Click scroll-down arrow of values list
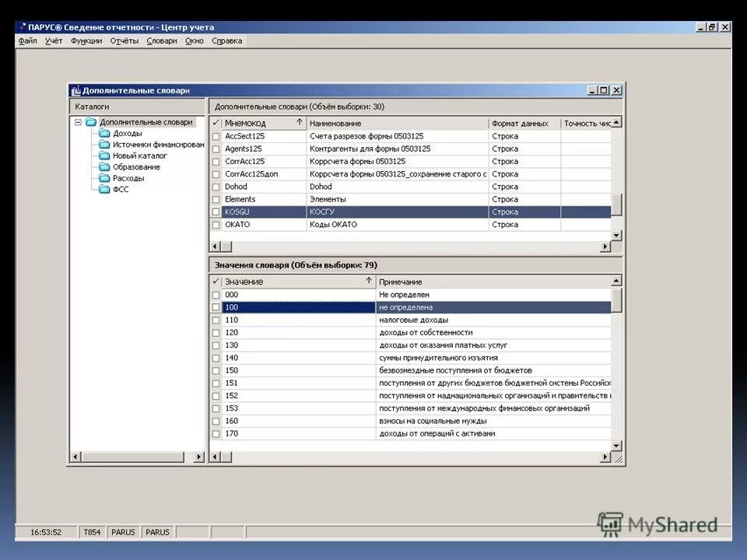 616,446
